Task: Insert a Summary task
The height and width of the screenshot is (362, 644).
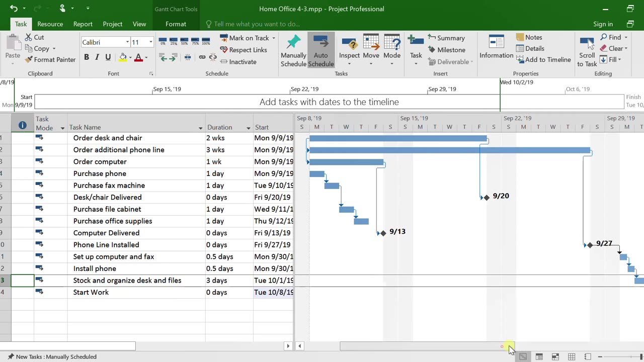Action: click(x=446, y=38)
